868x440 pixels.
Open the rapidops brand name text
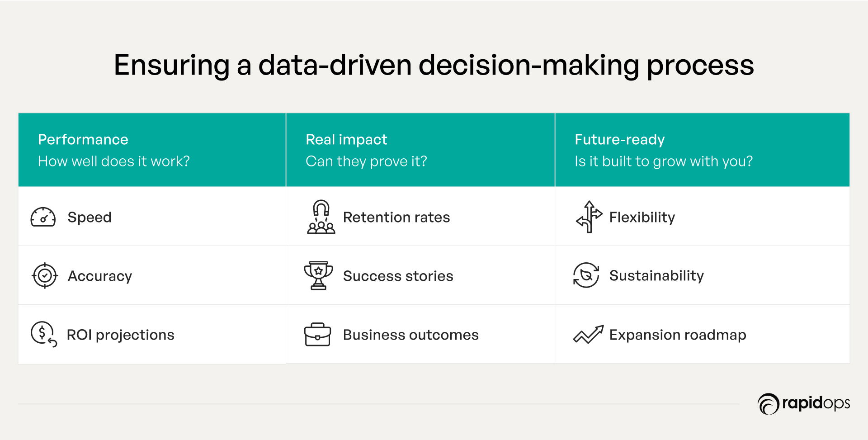816,403
